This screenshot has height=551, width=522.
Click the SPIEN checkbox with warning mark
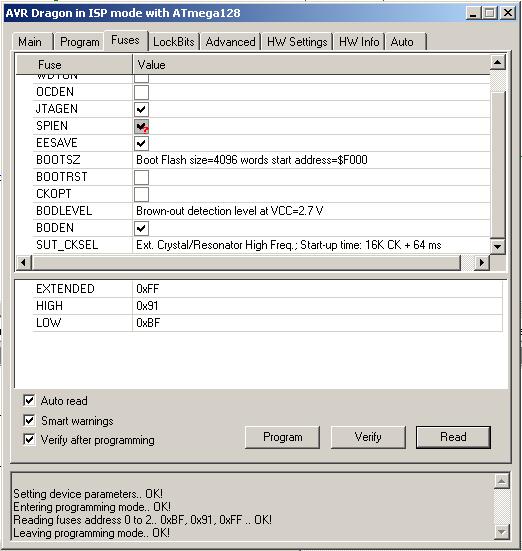click(141, 127)
